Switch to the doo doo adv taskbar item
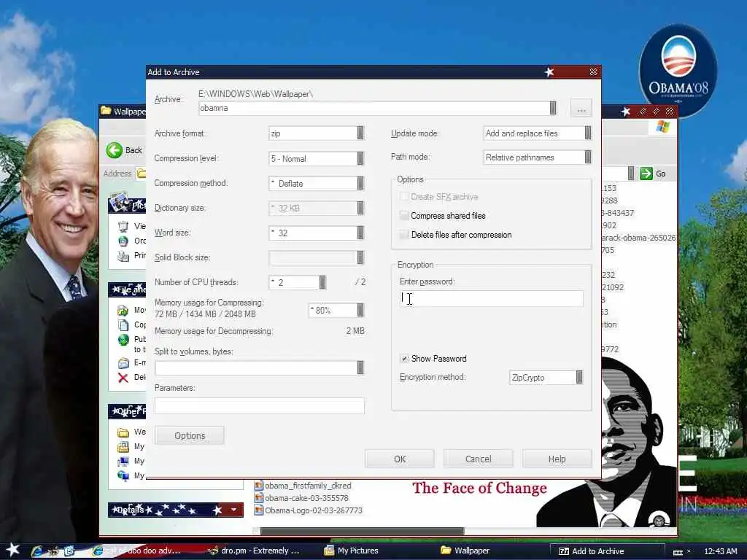This screenshot has height=560, width=747. coord(143,551)
